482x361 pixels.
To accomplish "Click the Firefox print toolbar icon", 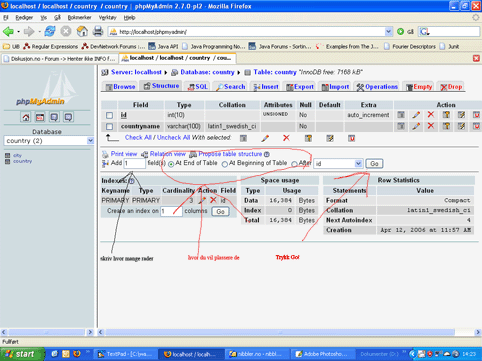I will coord(98,32).
